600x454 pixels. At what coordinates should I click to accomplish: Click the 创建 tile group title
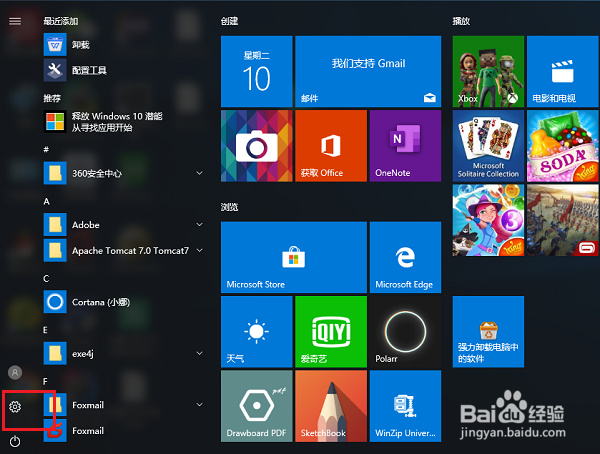point(229,21)
